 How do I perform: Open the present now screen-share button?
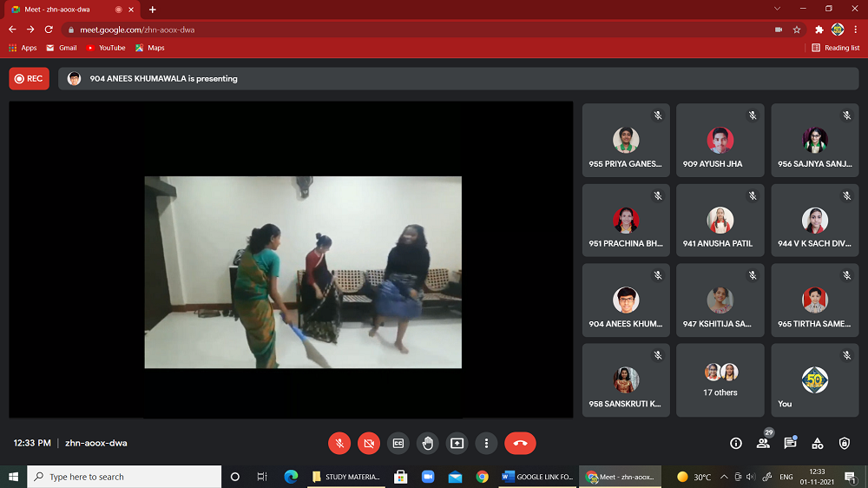(457, 443)
